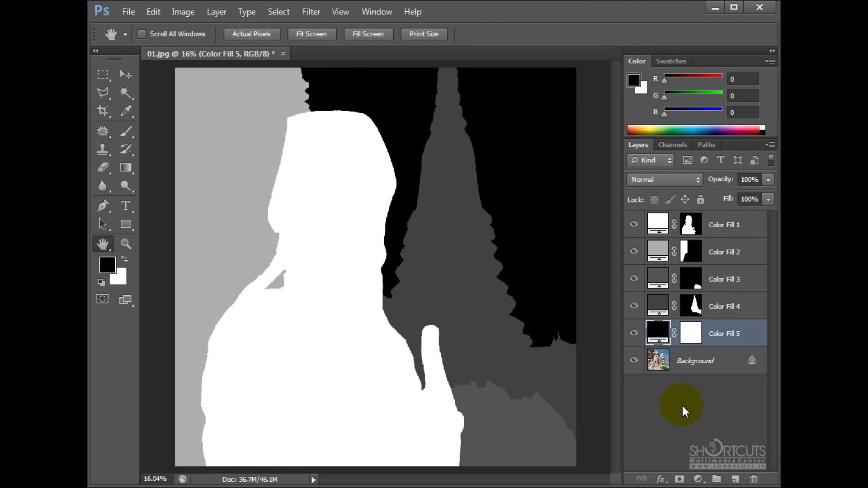
Task: Switch to the Channels tab
Action: click(672, 145)
